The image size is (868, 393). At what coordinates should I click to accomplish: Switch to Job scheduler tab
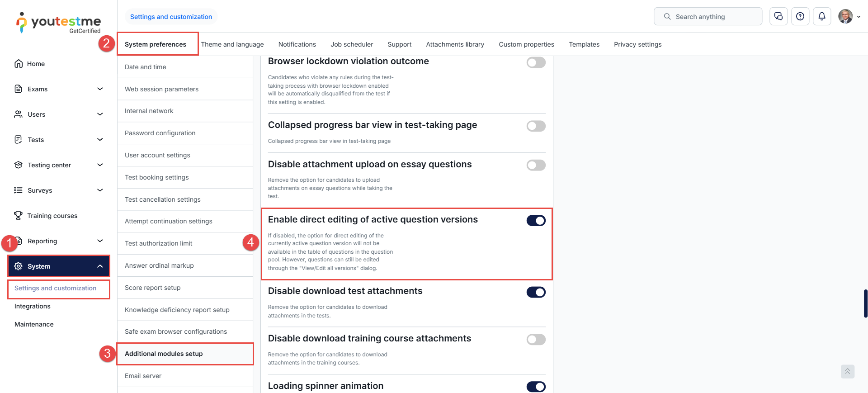[352, 44]
